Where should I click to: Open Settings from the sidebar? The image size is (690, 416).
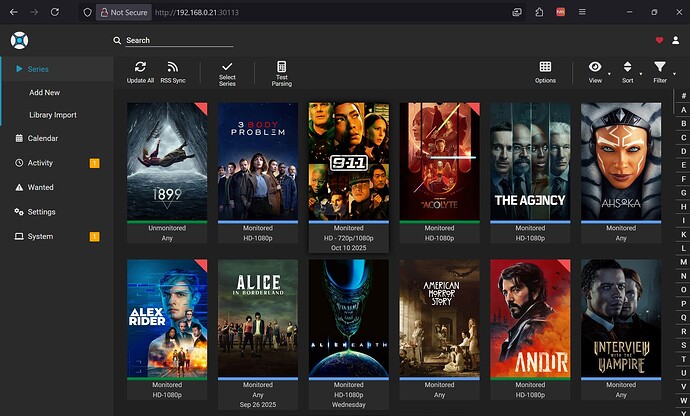[x=41, y=212]
